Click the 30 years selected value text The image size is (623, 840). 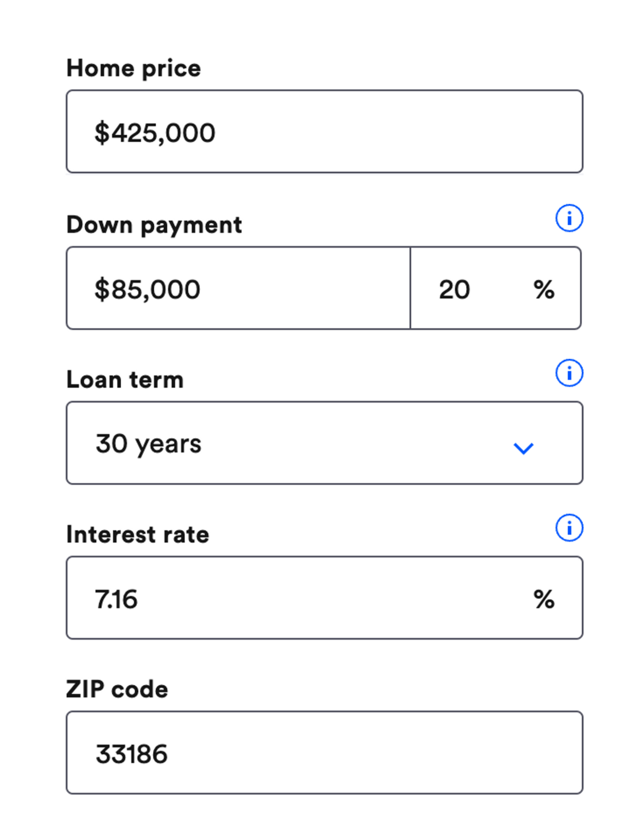(149, 444)
